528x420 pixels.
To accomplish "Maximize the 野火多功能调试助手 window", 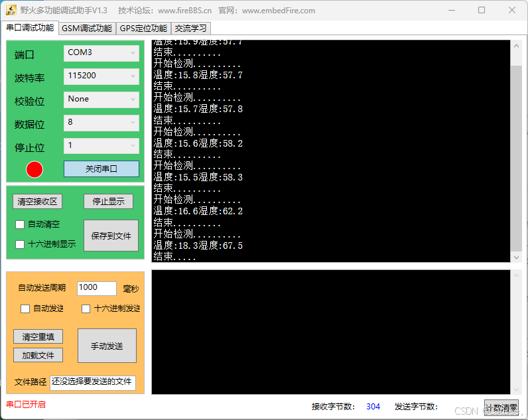I will point(482,11).
